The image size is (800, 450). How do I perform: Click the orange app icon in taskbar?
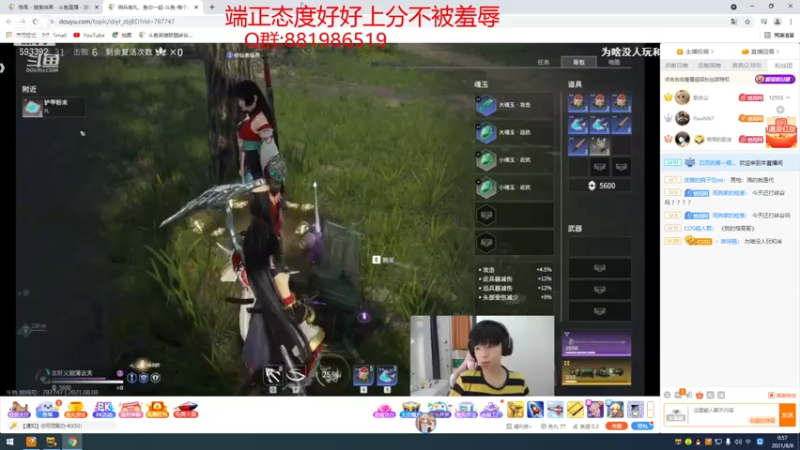(31, 442)
